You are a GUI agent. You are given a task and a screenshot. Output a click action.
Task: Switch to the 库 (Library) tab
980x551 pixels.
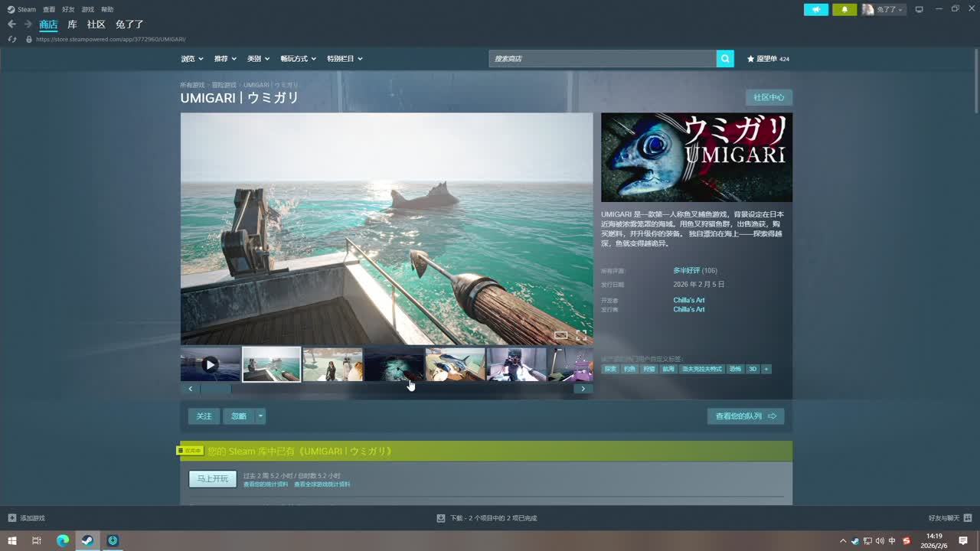click(x=72, y=24)
